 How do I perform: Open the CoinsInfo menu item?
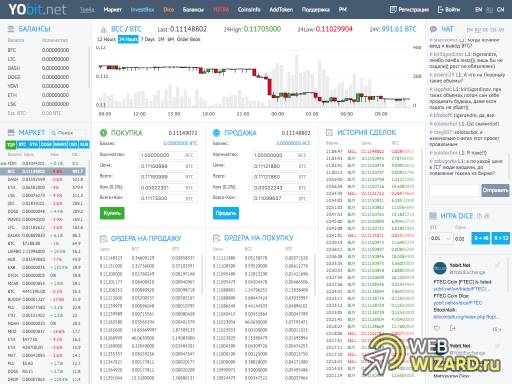pyautogui.click(x=249, y=10)
